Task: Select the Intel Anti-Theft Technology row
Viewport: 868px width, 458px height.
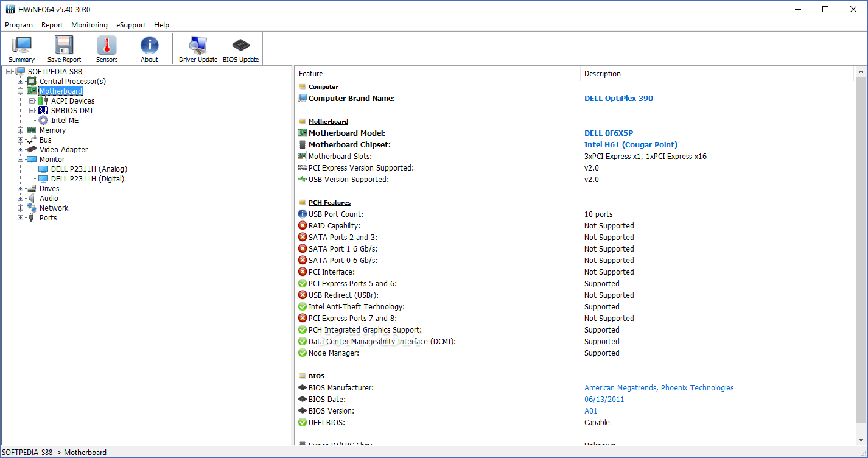Action: [576, 307]
